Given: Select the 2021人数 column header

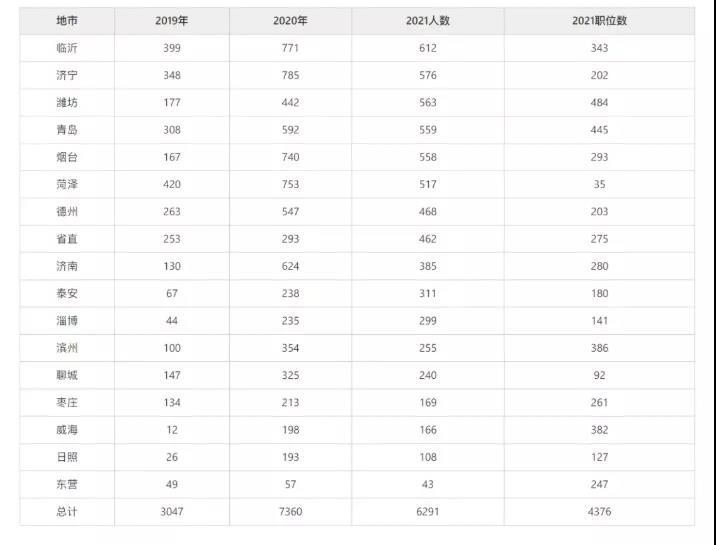Looking at the screenshot, I should (428, 21).
